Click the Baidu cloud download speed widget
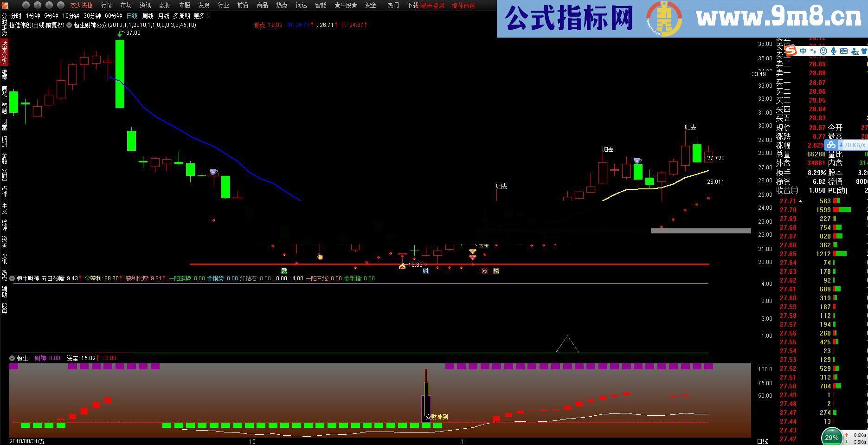The height and width of the screenshot is (445, 868). (846, 145)
